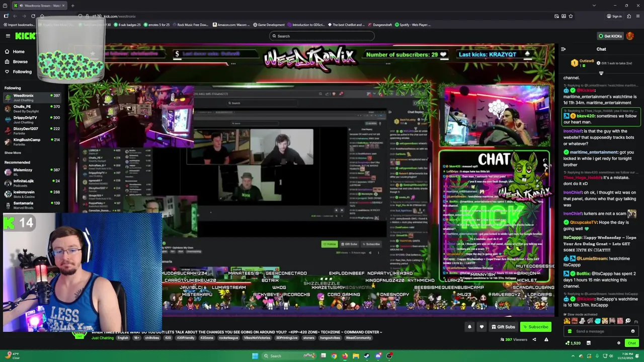The height and width of the screenshot is (362, 644).
Task: Collapse the chat panel arrow
Action: (x=563, y=49)
